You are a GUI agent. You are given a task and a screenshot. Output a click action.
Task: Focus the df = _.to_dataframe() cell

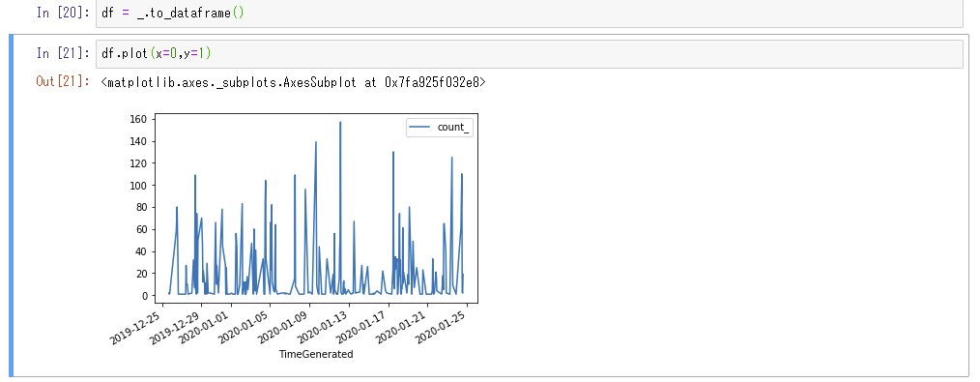pos(529,14)
